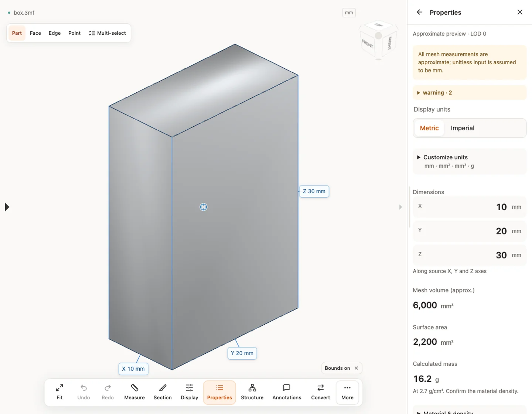The height and width of the screenshot is (414, 532).
Task: Select Metric display units
Action: [x=429, y=128]
